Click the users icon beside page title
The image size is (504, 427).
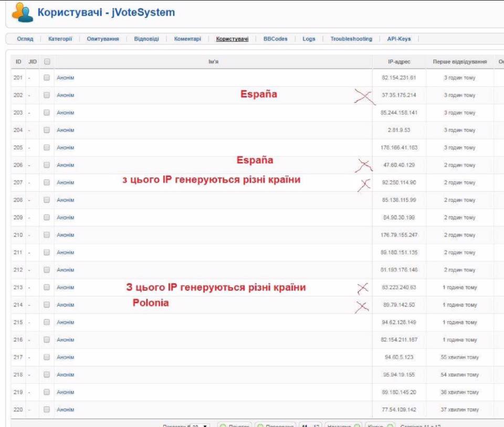pos(22,13)
